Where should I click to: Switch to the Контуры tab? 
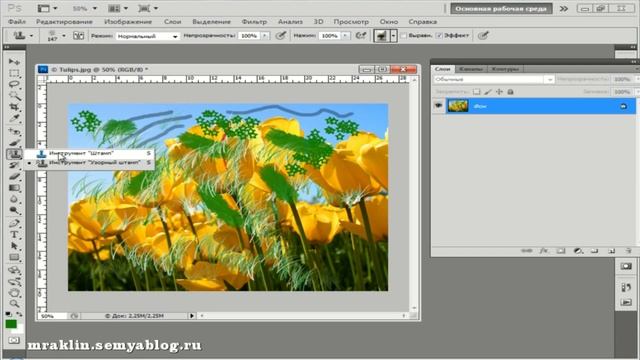point(505,69)
